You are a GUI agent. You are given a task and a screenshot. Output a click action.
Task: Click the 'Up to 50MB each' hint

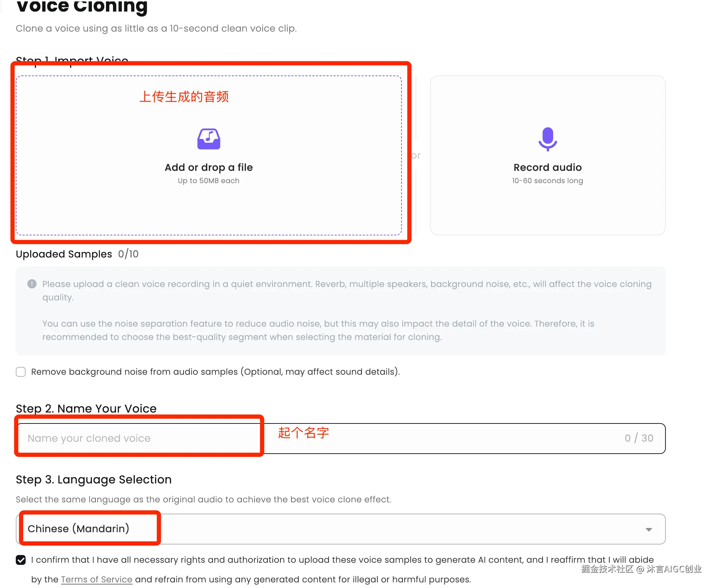[208, 181]
